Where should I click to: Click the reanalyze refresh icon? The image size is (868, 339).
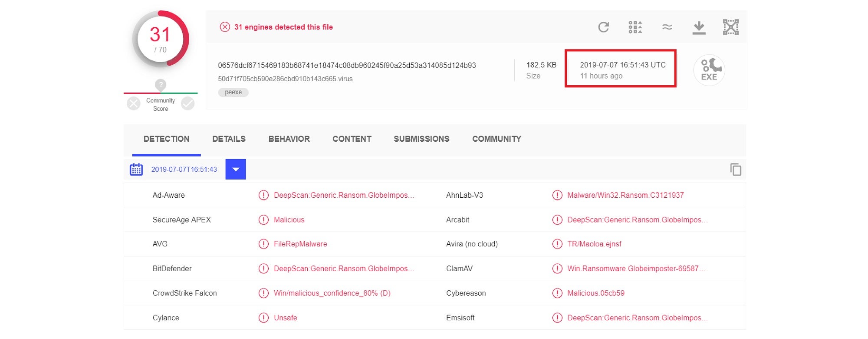(x=604, y=27)
